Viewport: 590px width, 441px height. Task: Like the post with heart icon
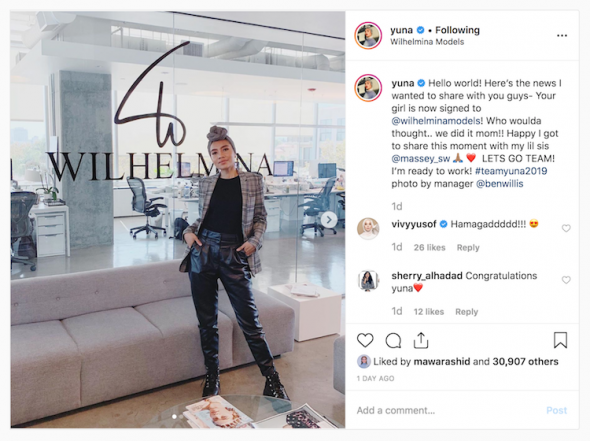365,341
